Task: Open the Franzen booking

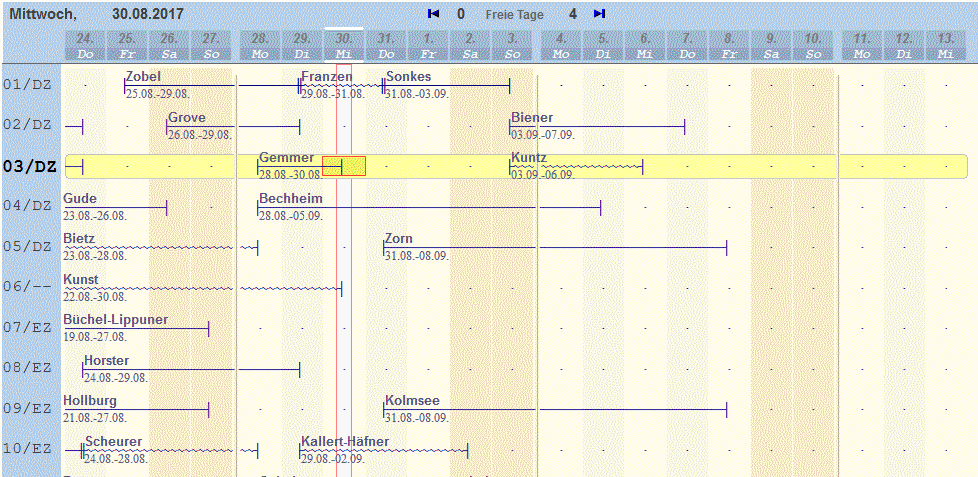Action: coord(327,77)
